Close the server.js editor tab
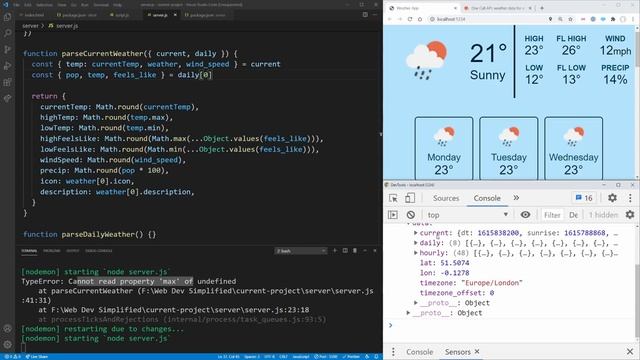Screen dimensions: 640x360 175,15
